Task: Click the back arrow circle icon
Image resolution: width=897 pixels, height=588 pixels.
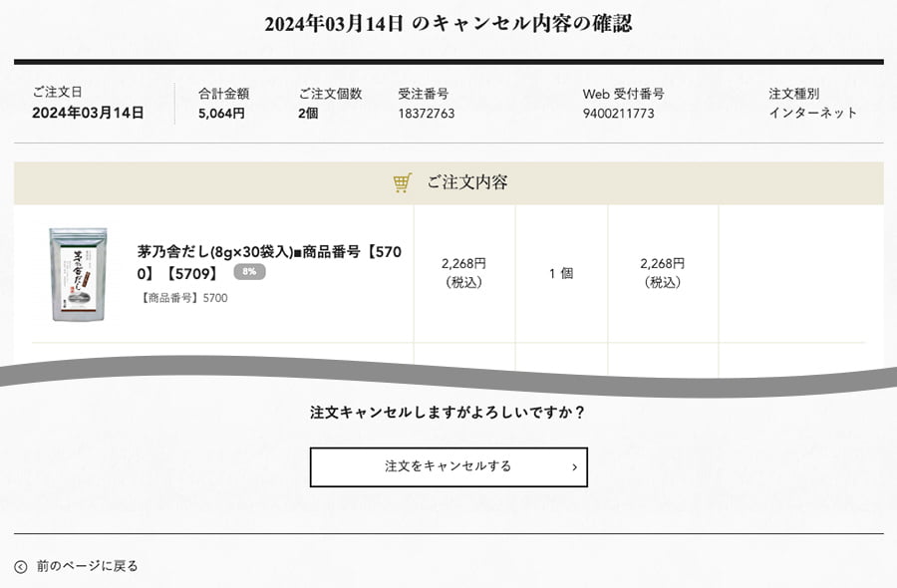Action: (21, 567)
